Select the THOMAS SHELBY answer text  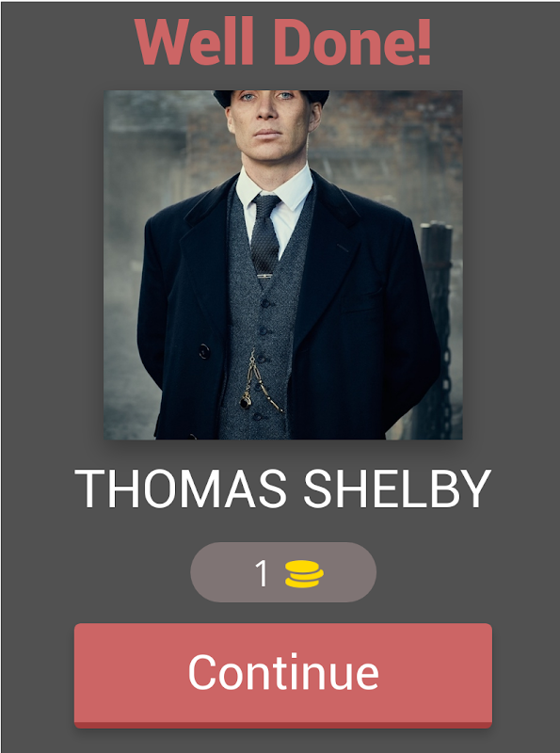click(x=283, y=489)
